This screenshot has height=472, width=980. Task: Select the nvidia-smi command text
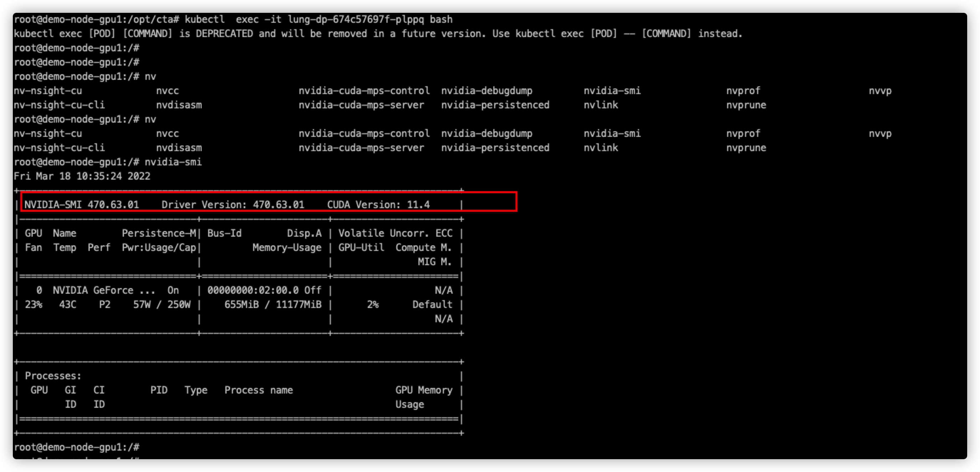pyautogui.click(x=173, y=162)
